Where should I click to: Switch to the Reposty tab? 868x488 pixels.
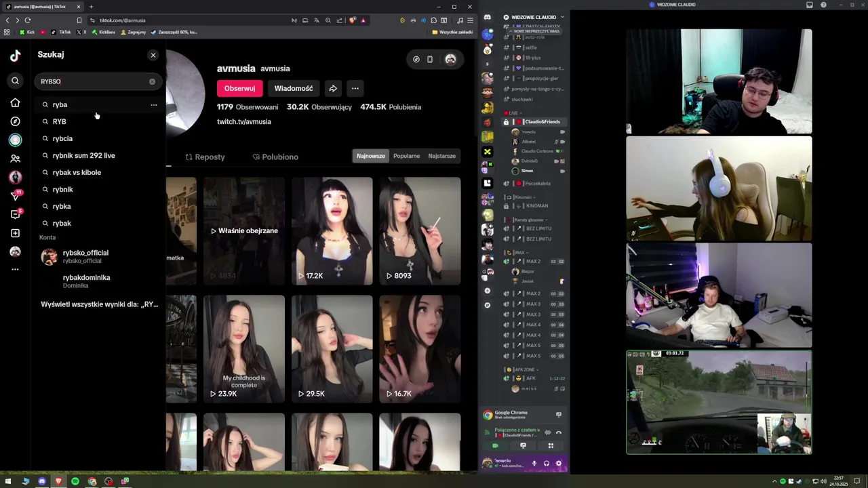coord(205,157)
